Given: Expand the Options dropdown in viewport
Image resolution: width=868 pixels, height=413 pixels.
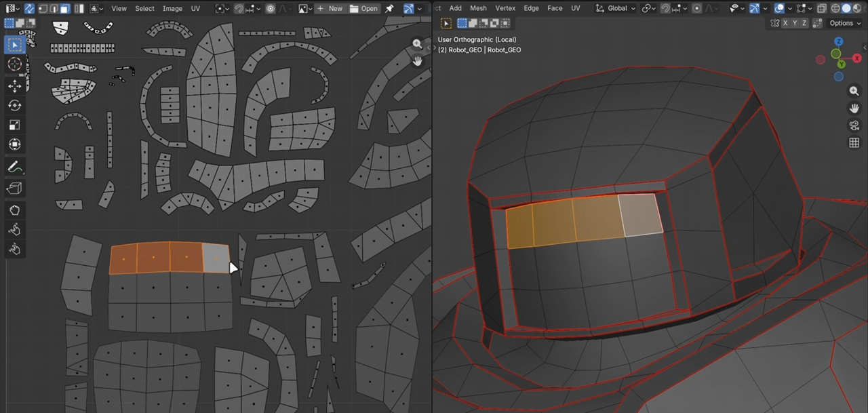Looking at the screenshot, I should pos(845,23).
